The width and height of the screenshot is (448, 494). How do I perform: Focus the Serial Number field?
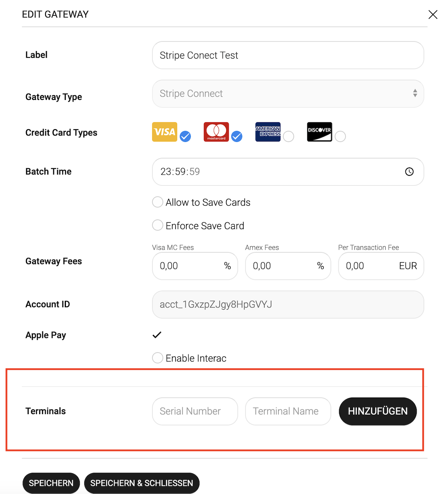pos(195,411)
